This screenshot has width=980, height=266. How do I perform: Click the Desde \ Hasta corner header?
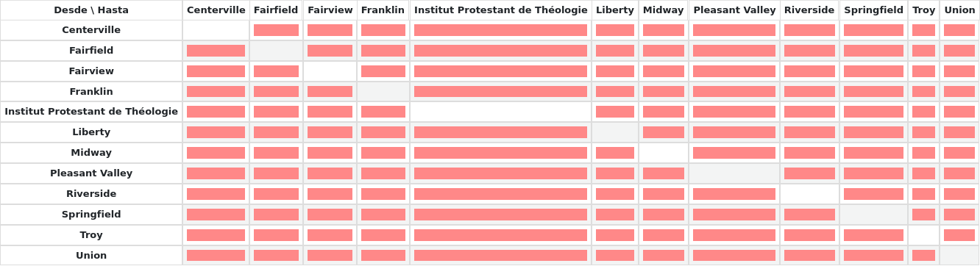[91, 10]
